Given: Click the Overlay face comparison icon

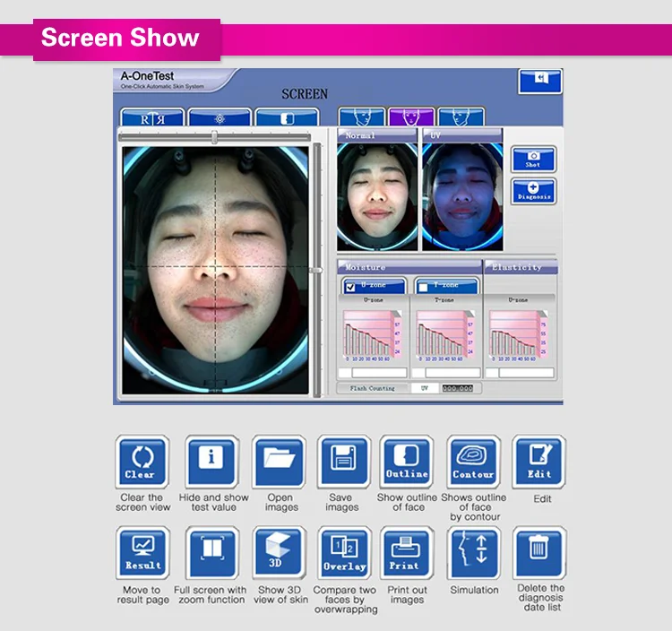Looking at the screenshot, I should pyautogui.click(x=344, y=553).
